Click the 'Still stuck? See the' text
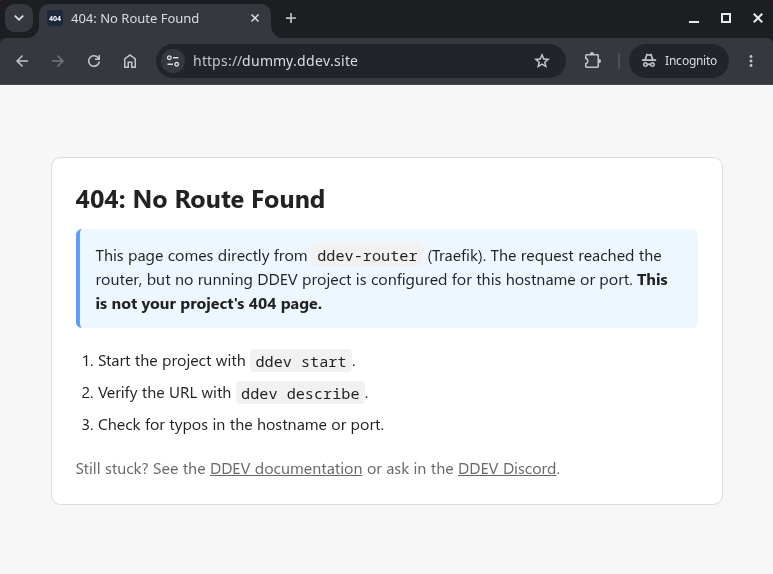This screenshot has width=773, height=574. point(141,468)
